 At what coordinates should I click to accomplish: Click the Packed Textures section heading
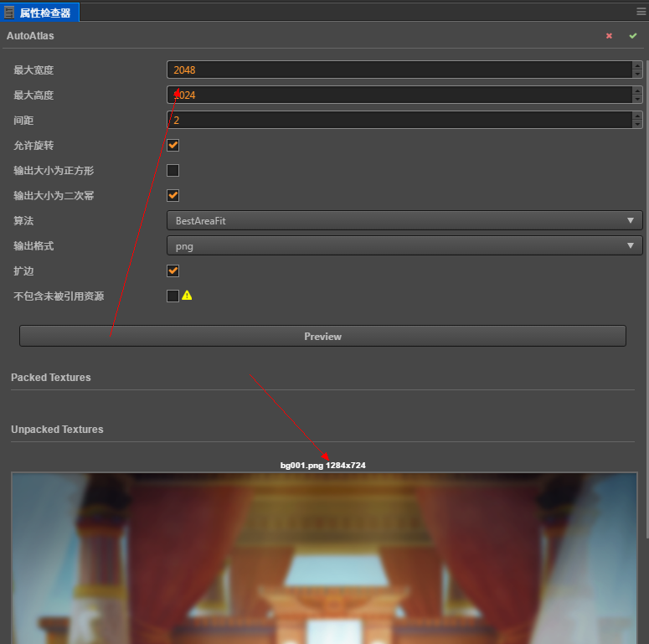pyautogui.click(x=51, y=378)
